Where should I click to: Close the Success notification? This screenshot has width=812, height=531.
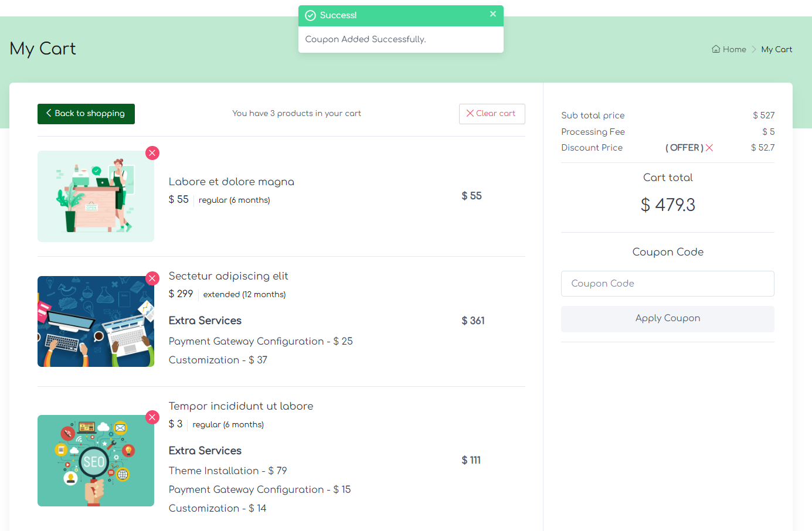[x=493, y=14]
